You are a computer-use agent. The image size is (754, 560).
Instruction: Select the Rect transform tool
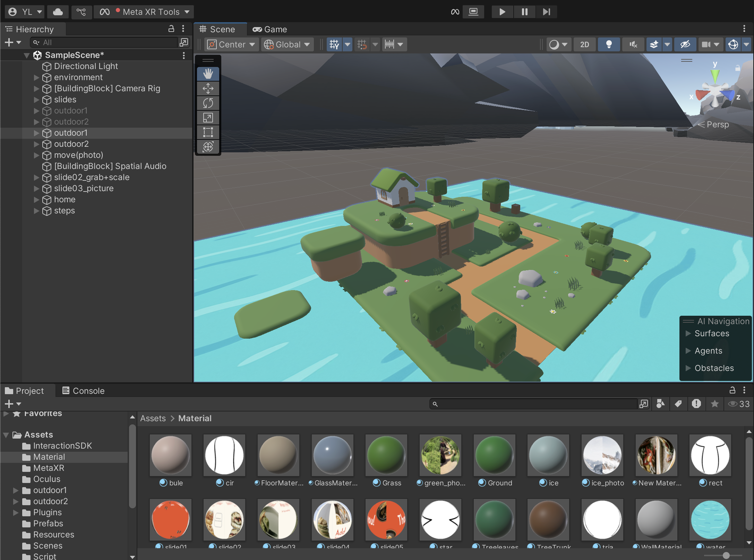tap(208, 132)
